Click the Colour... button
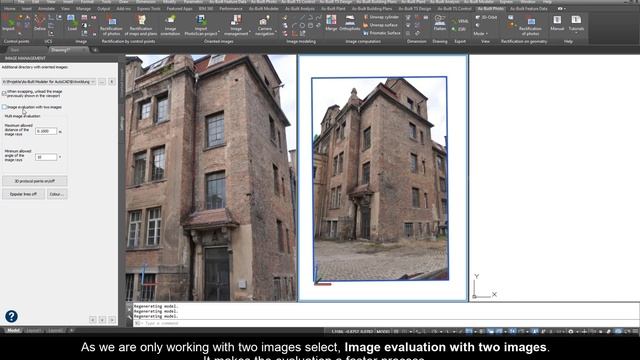This screenshot has width=640, height=360. click(57, 194)
